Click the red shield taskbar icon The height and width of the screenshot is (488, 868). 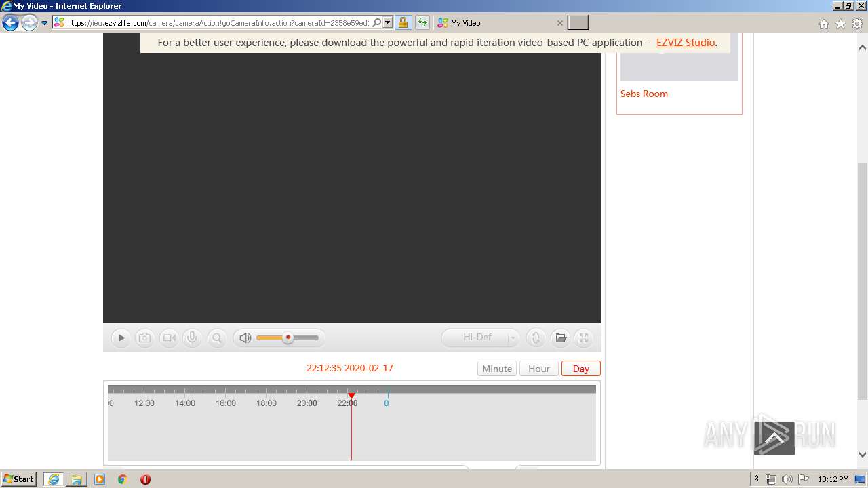[x=145, y=479]
